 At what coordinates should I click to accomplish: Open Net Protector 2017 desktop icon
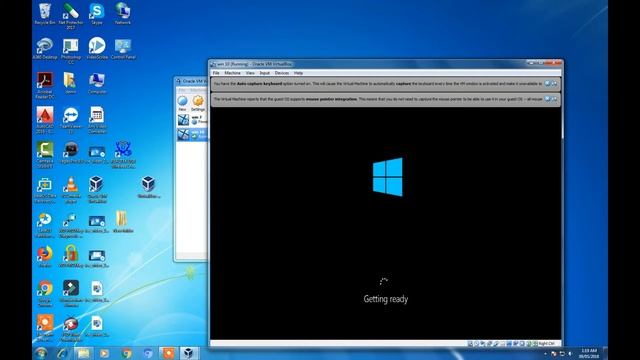click(71, 16)
